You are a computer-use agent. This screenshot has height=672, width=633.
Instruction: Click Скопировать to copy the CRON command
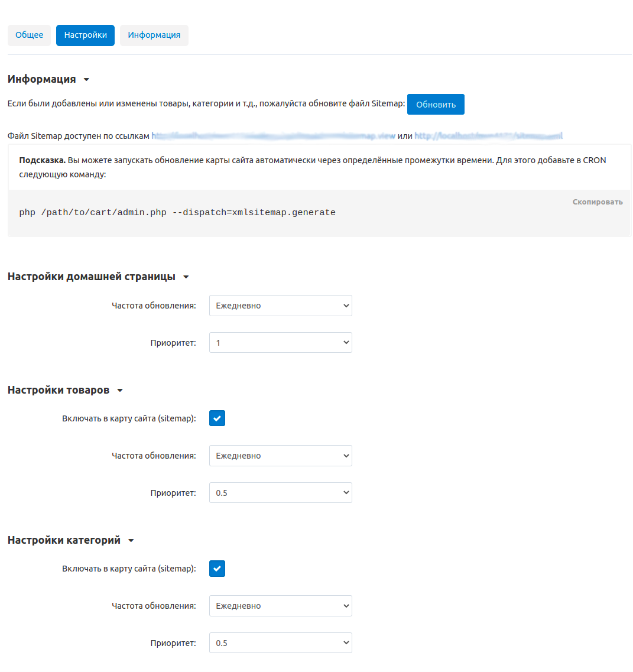[598, 202]
